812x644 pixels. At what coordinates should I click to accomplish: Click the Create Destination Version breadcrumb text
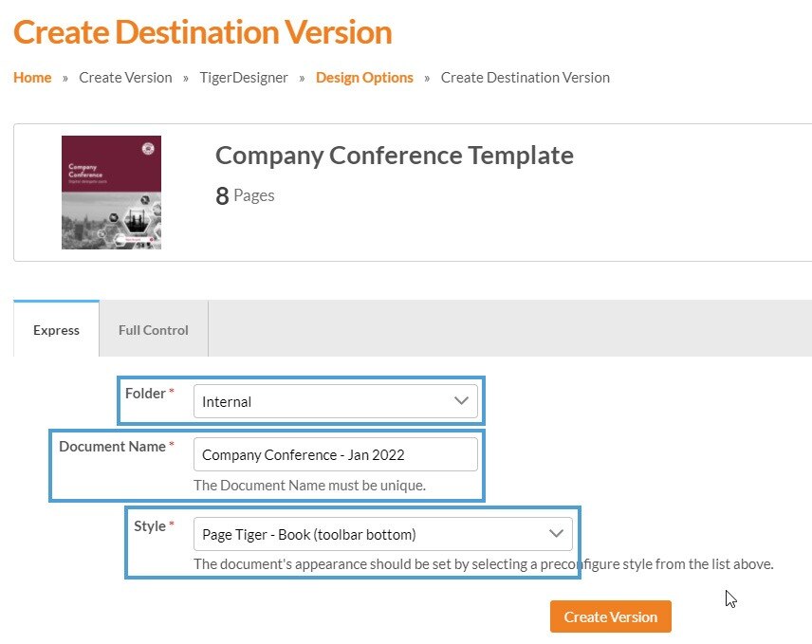(x=525, y=78)
